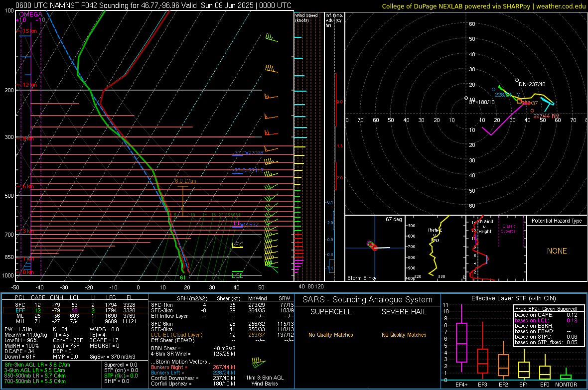Viewport: 588px width, 390px height.
Task: Click the MeanW = 11.0g/kg value
Action: (26, 335)
